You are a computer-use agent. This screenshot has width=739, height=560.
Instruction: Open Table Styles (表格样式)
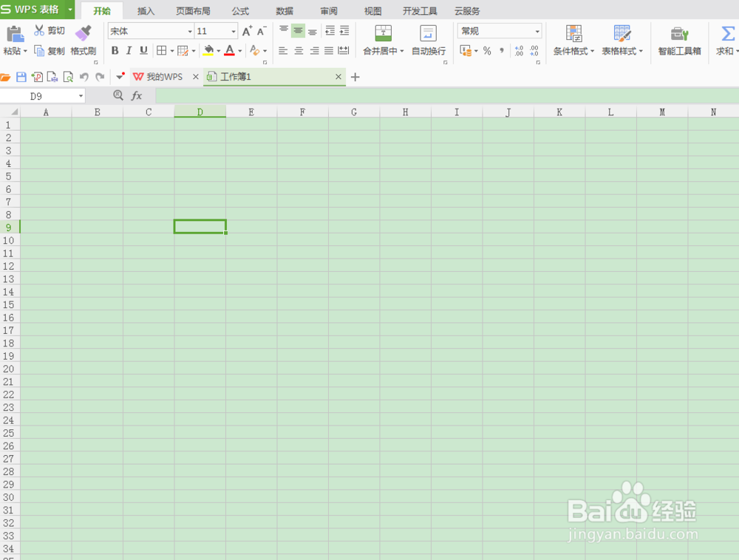[x=622, y=40]
